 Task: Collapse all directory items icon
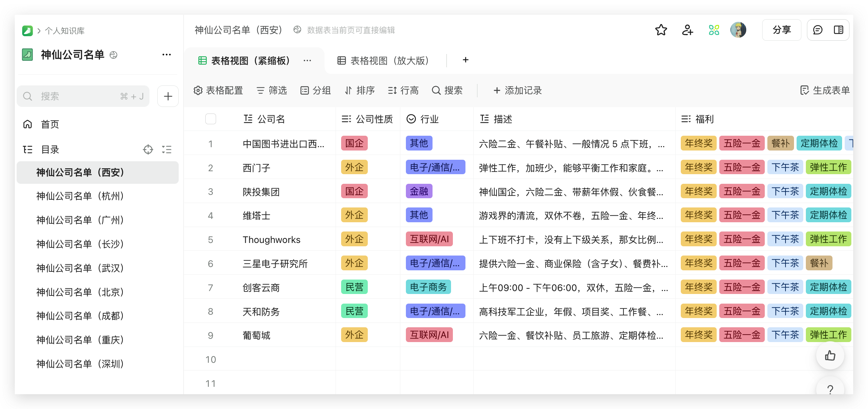167,149
